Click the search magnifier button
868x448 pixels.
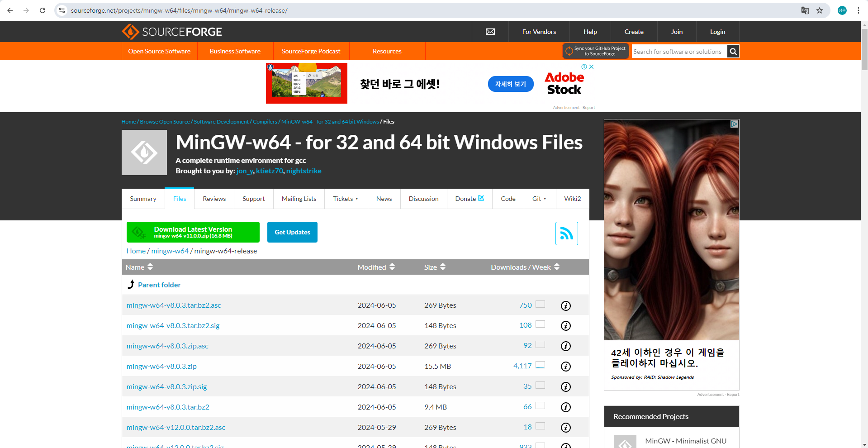[x=733, y=52]
